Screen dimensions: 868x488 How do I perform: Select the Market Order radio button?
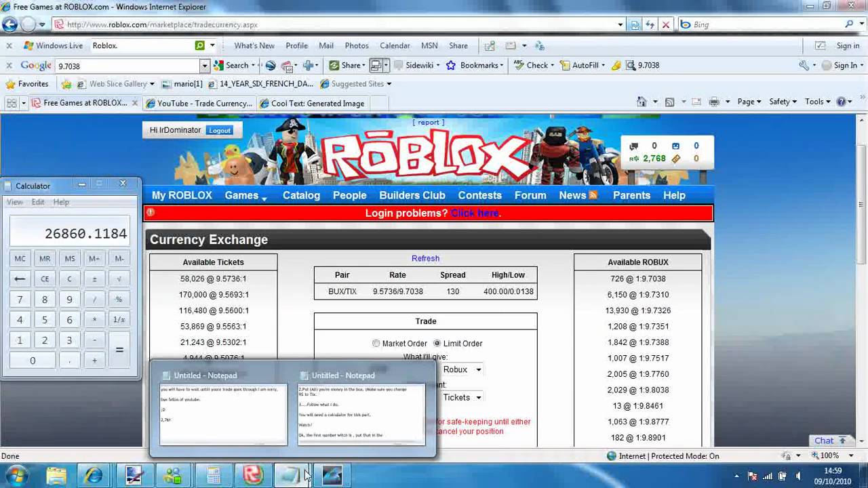376,344
